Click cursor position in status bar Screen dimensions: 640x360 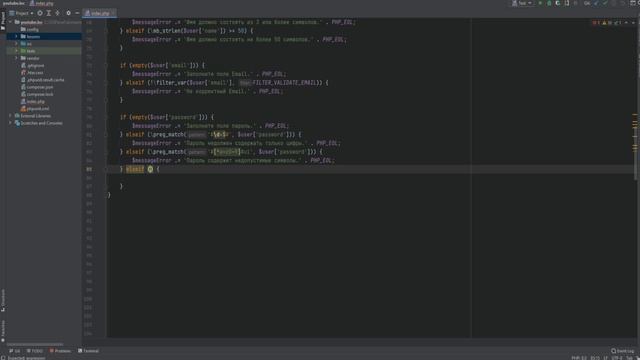[595, 358]
